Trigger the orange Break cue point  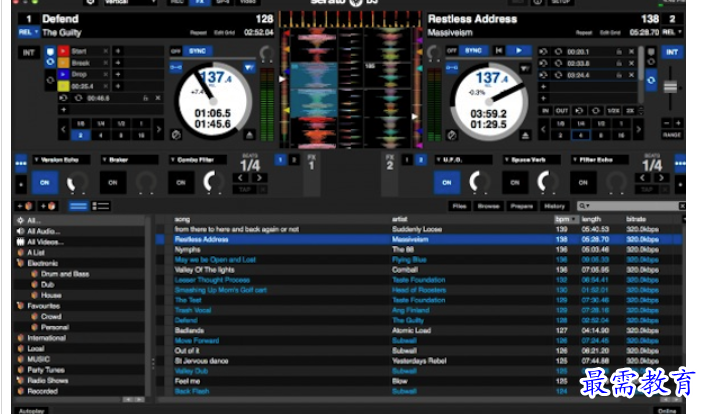pos(63,63)
